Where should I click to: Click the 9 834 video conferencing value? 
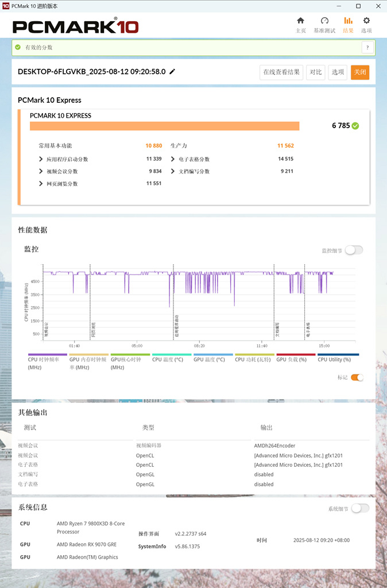click(155, 171)
